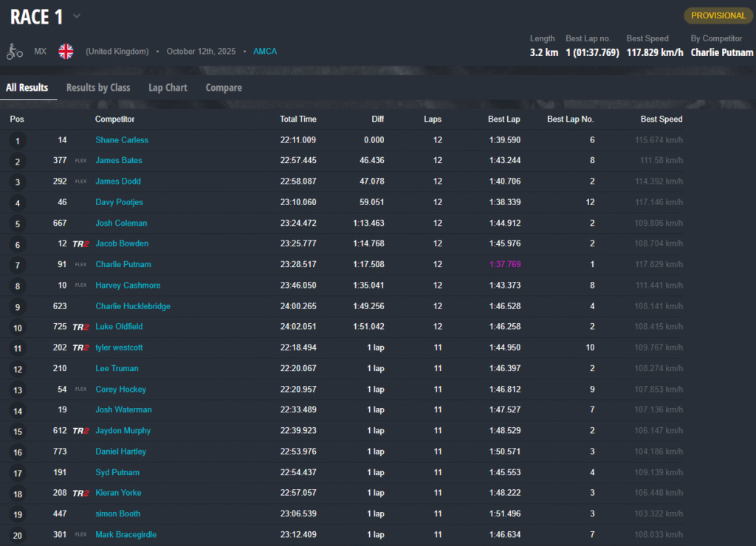This screenshot has width=756, height=546.
Task: Open Shane Carless competitor page
Action: pos(122,140)
